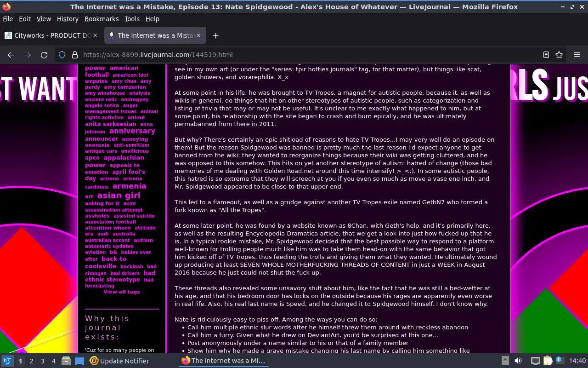Open the Tools menu
Image resolution: width=588 pixels, height=368 pixels.
pyautogui.click(x=132, y=19)
